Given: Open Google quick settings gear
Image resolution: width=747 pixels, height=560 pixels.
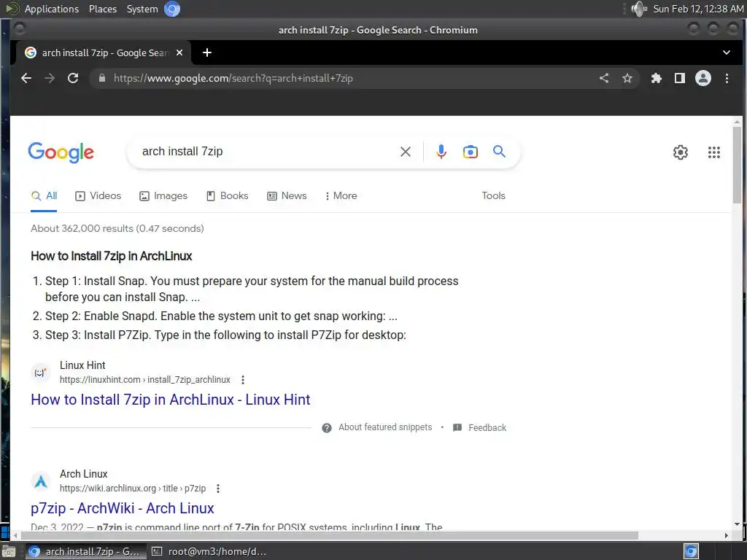Looking at the screenshot, I should [681, 152].
